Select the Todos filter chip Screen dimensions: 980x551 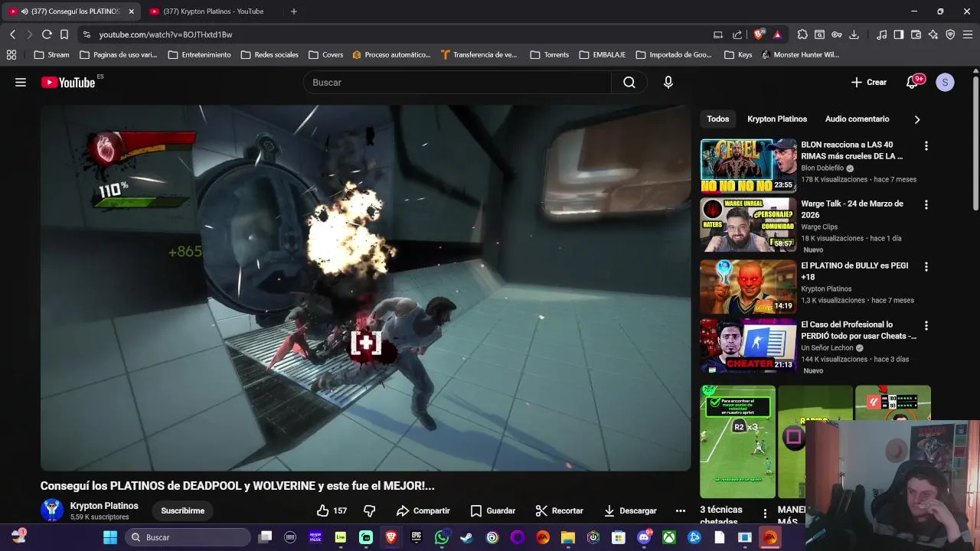(718, 119)
